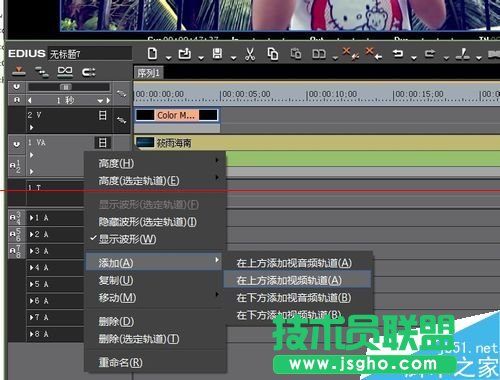Increase timescale with right arrow
Screen dimensions: 500x380
(108, 100)
